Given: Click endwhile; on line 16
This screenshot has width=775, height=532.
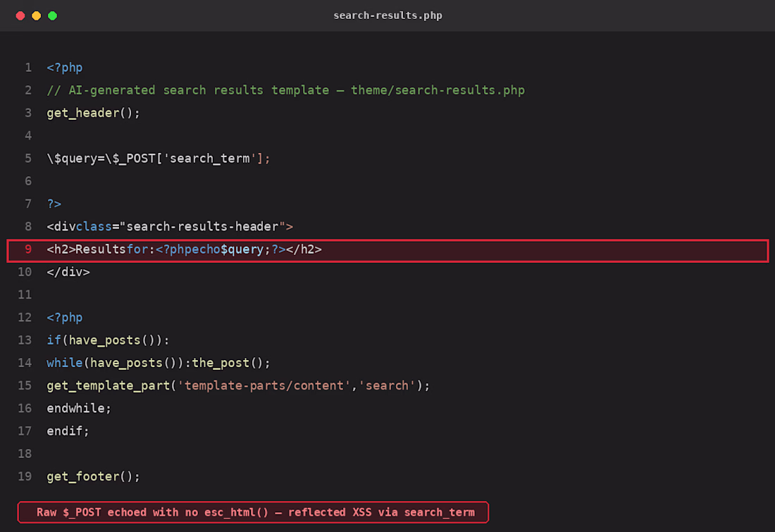Looking at the screenshot, I should coord(79,409).
